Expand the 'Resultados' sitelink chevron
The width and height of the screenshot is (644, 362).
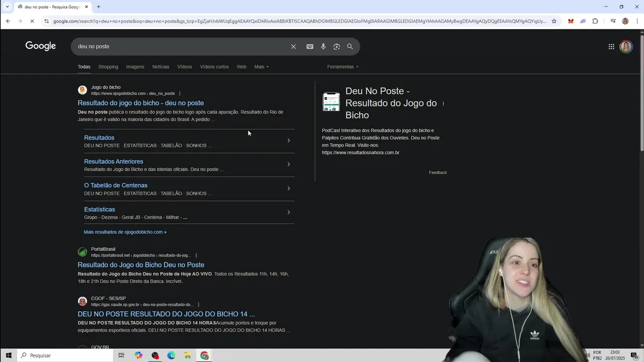click(x=288, y=140)
